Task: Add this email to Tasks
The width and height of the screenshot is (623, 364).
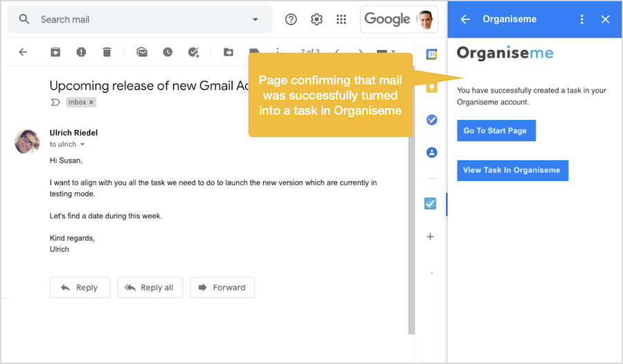Action: [194, 52]
